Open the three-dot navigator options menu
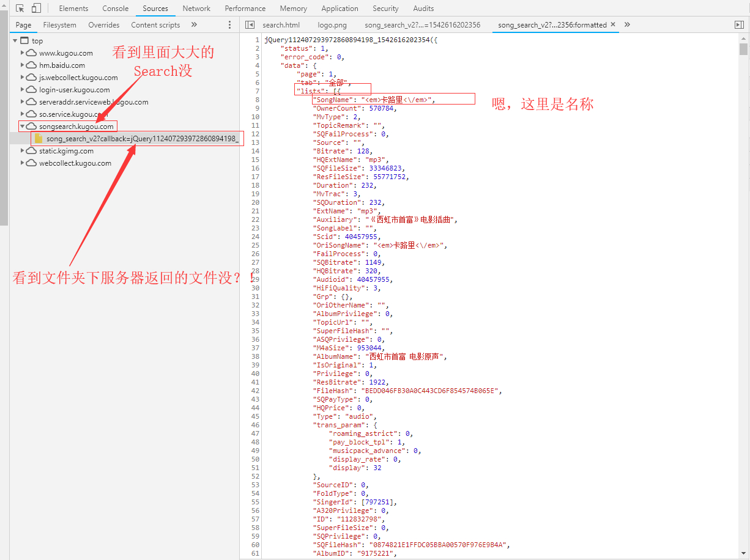The image size is (750, 560). tap(230, 25)
